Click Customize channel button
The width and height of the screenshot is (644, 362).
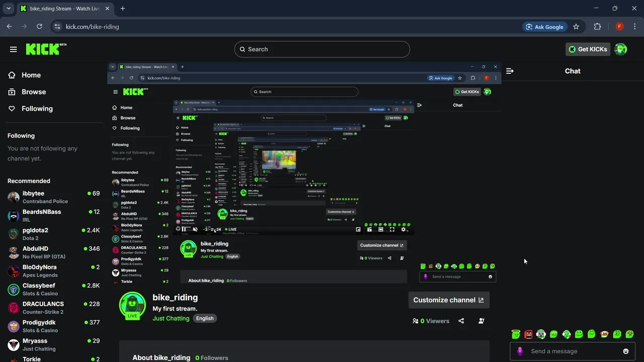click(x=449, y=300)
